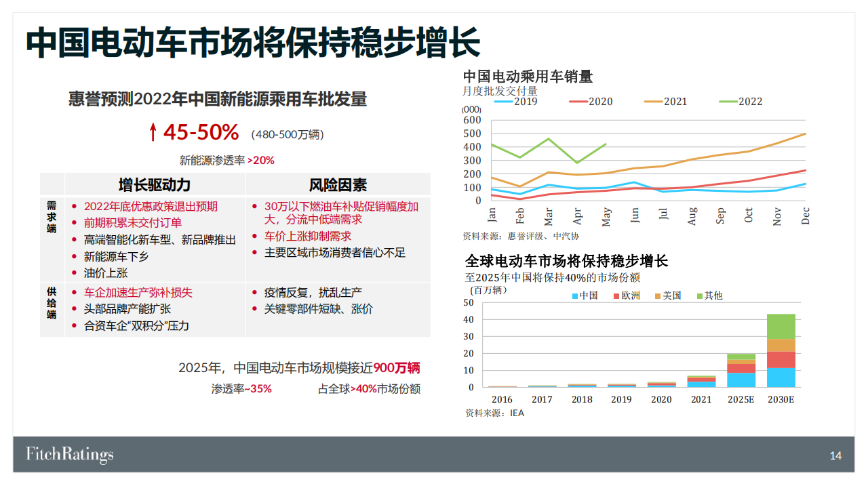Select the 供给端 row label

pyautogui.click(x=52, y=303)
